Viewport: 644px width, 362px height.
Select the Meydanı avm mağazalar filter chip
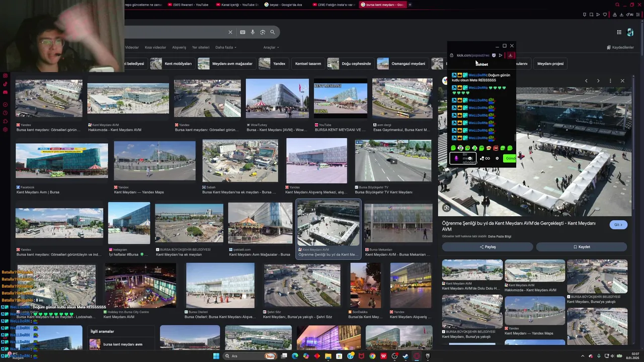tap(226, 64)
